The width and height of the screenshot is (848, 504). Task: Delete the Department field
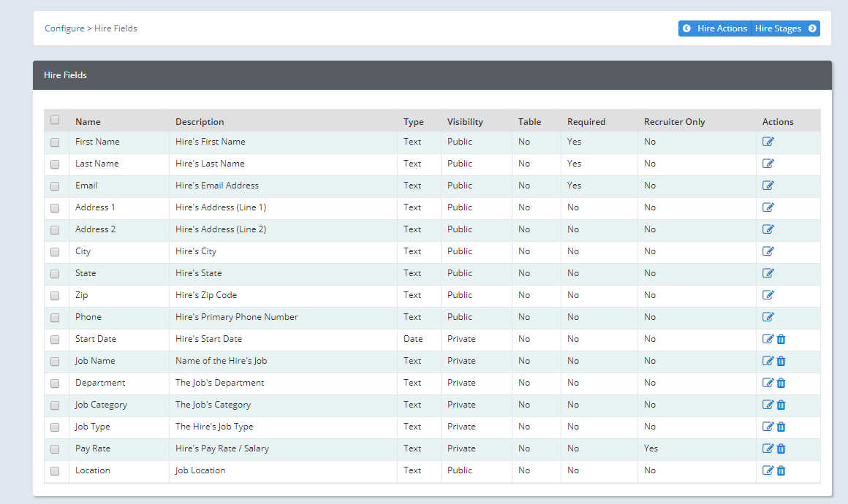point(781,383)
